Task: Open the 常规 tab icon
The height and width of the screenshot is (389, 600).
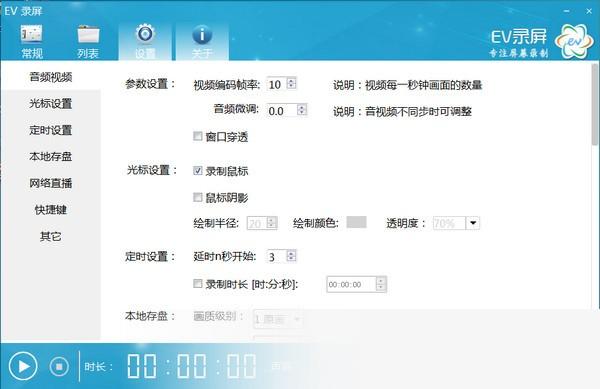Action: (x=31, y=34)
